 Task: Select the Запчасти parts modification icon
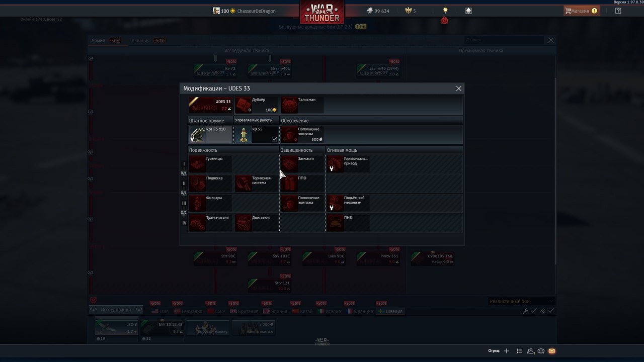(289, 164)
